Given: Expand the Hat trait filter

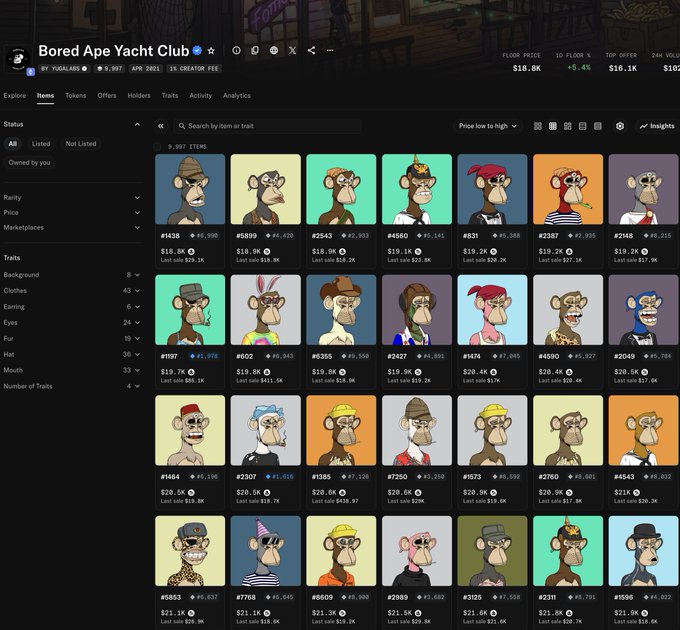Looking at the screenshot, I should (72, 354).
